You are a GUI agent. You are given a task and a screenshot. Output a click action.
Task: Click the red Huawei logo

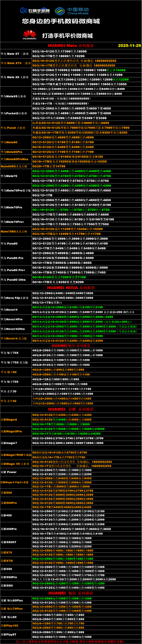pos(29,35)
